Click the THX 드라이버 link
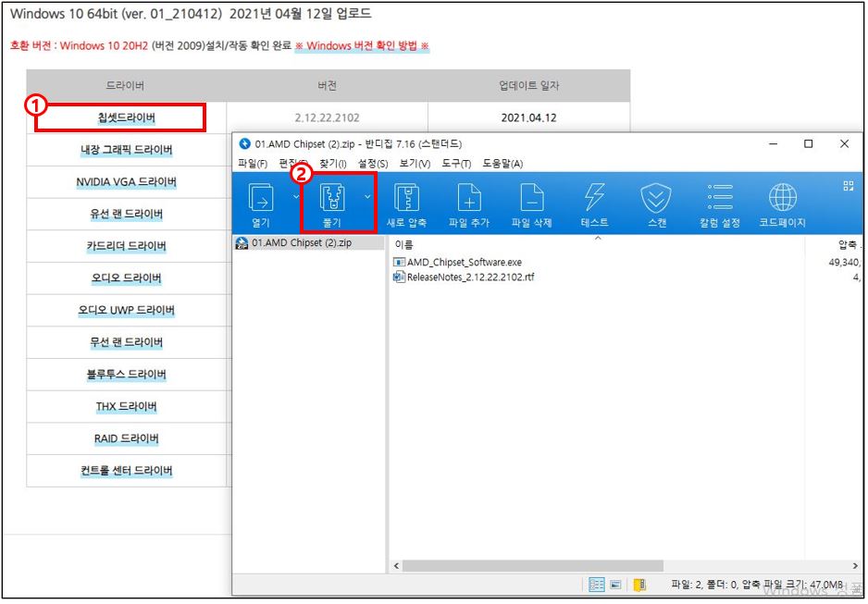Screen dimensions: 868x604 coord(127,407)
